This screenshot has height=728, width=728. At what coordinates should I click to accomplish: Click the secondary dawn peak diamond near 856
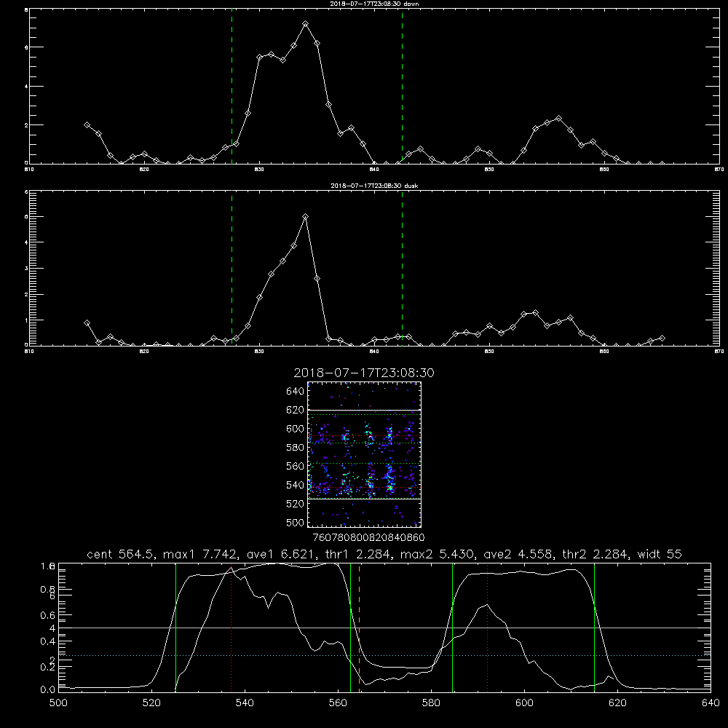tap(558, 119)
